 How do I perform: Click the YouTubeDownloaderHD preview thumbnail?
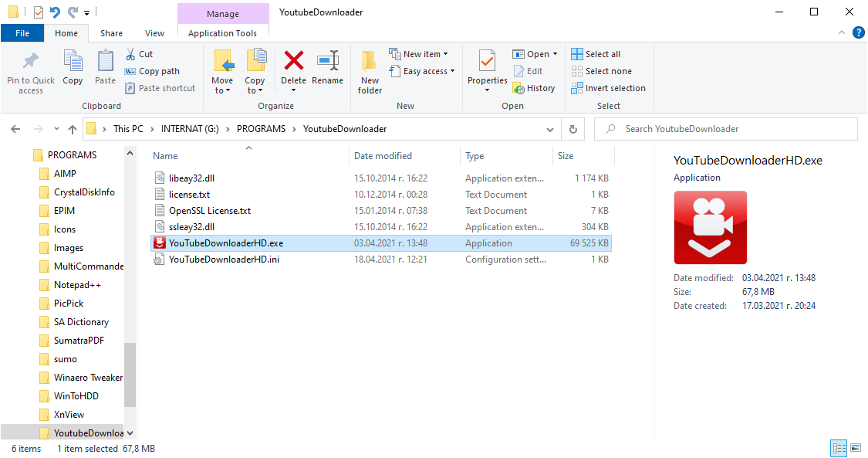point(711,228)
